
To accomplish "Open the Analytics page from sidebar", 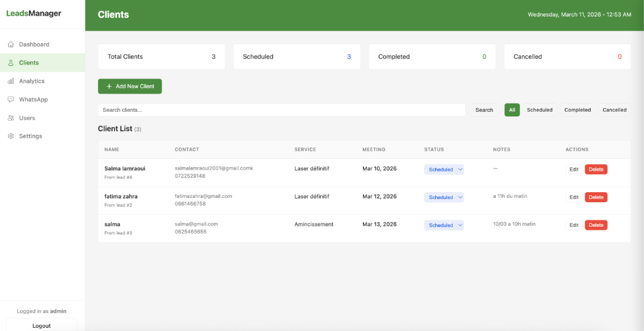I will point(31,81).
